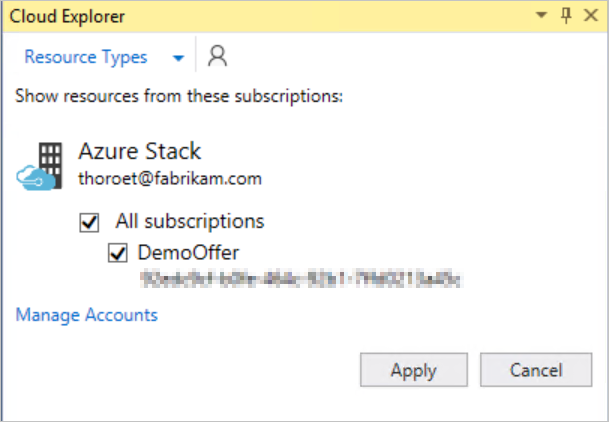
Task: Toggle the All subscriptions checkbox
Action: (x=88, y=221)
